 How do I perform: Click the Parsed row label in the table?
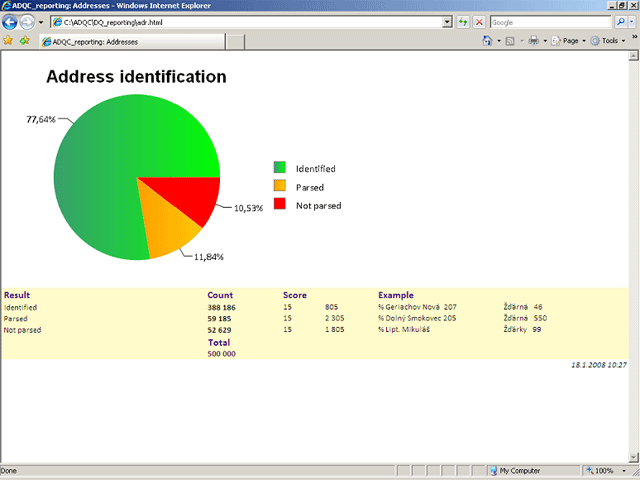[16, 319]
